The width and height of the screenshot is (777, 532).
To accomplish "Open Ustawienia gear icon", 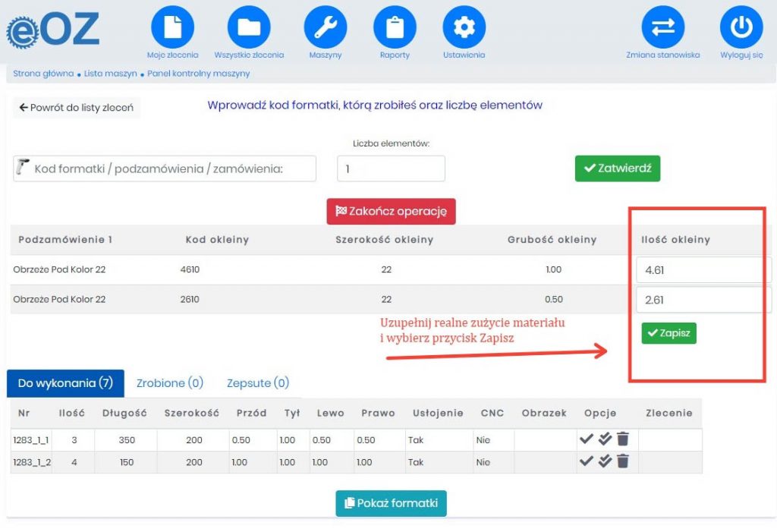I will (x=464, y=27).
